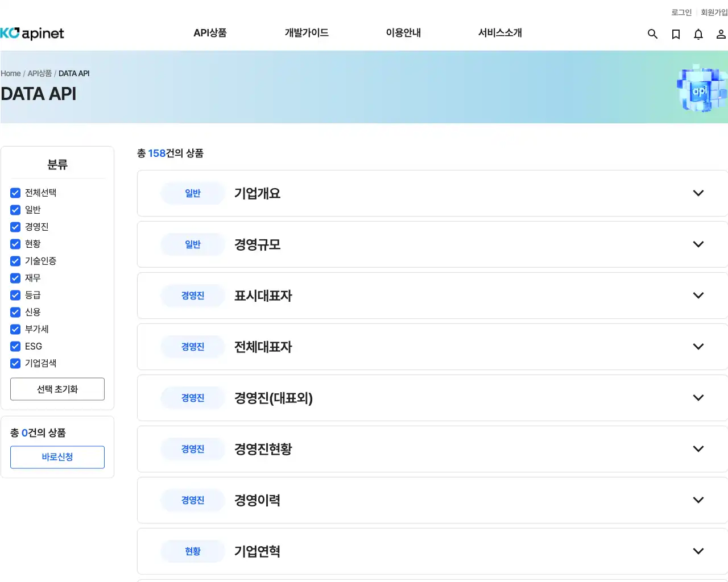Screen dimensions: 728x582
Task: Click the KO apinet logo
Action: coord(32,34)
